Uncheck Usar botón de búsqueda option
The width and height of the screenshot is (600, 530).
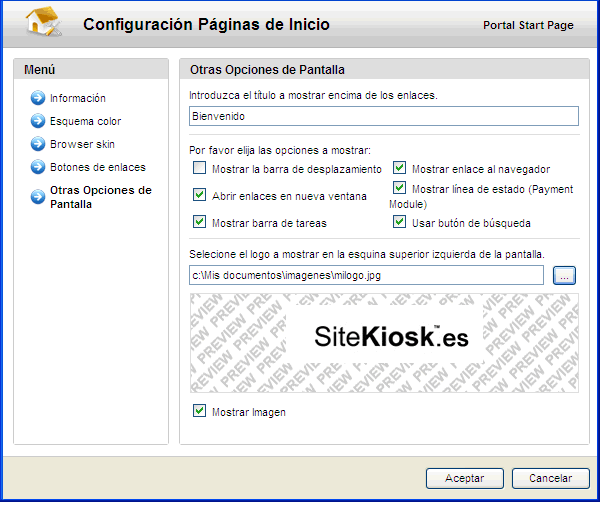click(400, 222)
